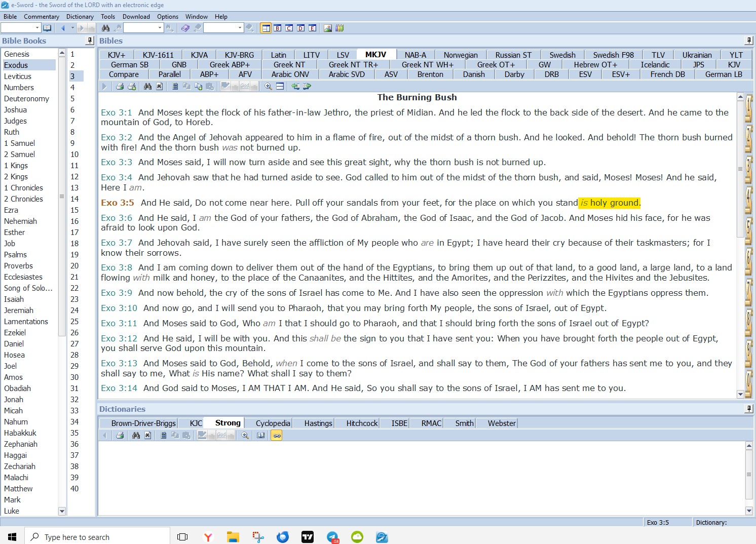Zoom in with Bibles toolbar magnifier
Viewport: 756px width, 544px height.
[x=268, y=87]
